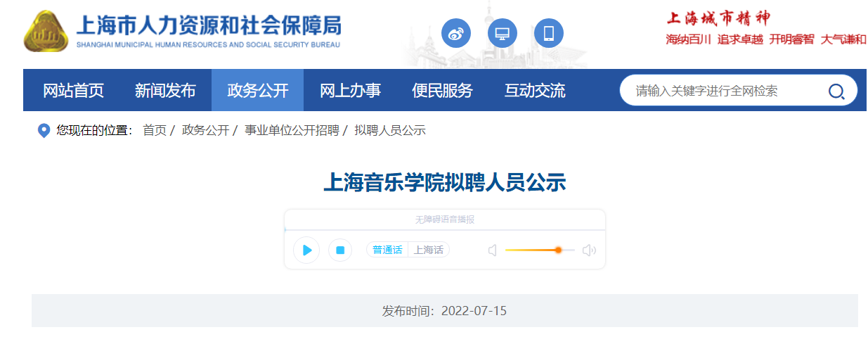Click the loud volume speaker icon
The image size is (868, 344).
[x=589, y=250]
